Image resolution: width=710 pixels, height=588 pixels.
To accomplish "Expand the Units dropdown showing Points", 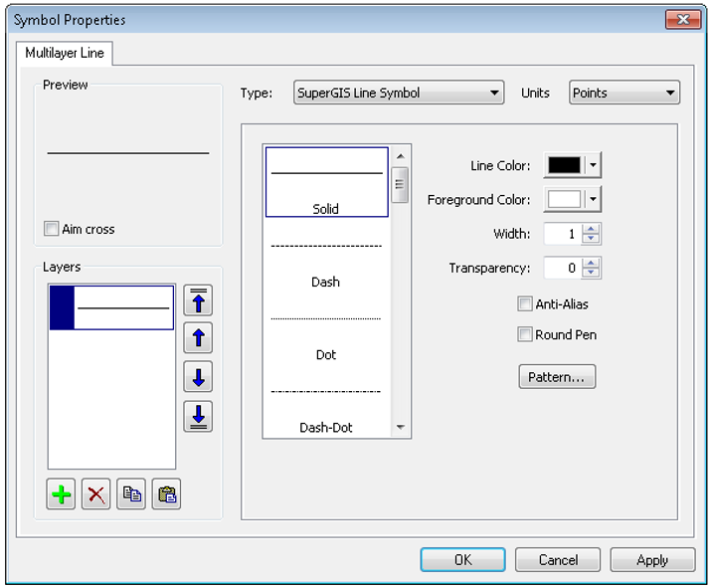I will click(x=624, y=94).
